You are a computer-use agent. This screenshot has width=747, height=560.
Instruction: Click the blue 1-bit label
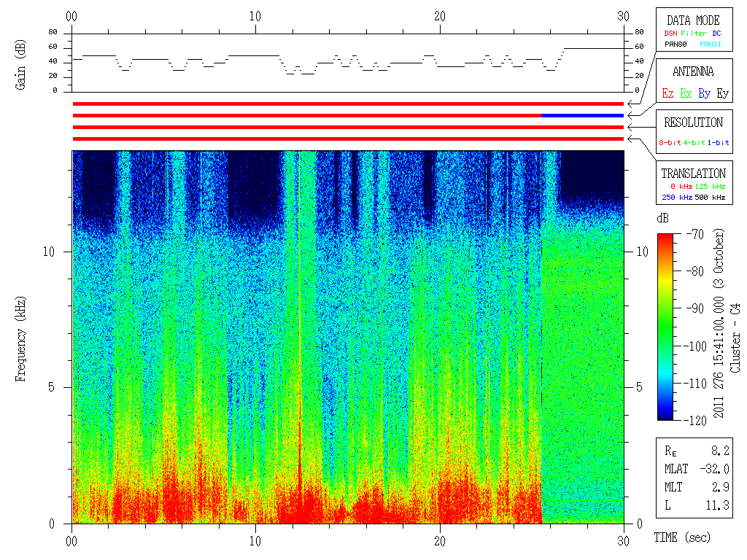[x=718, y=142]
